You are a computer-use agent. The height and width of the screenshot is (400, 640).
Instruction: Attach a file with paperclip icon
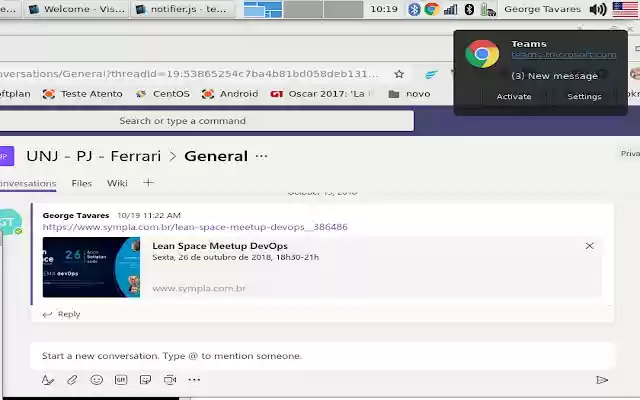[72, 380]
